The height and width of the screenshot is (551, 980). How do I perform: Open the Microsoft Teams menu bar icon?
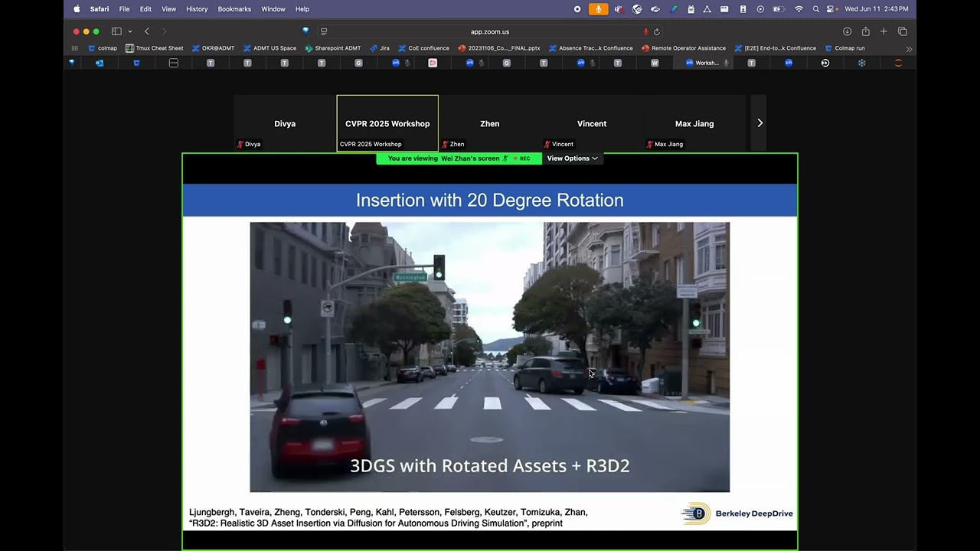tap(618, 9)
